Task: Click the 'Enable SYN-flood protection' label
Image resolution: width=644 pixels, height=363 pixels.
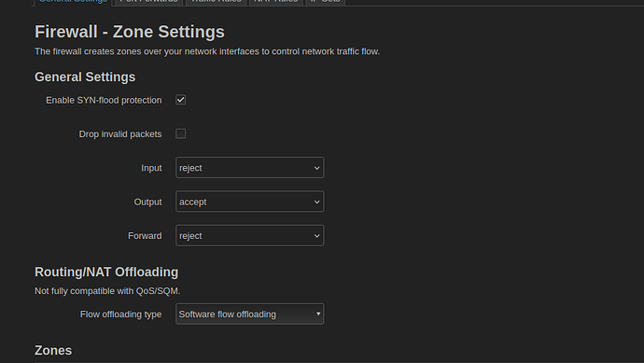Action: 104,100
